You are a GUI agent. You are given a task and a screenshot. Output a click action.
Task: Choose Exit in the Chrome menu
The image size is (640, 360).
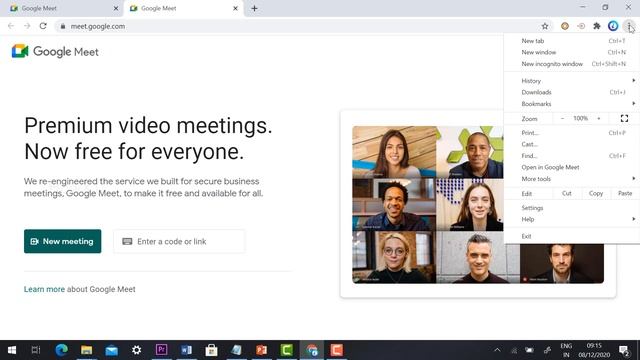tap(571, 236)
